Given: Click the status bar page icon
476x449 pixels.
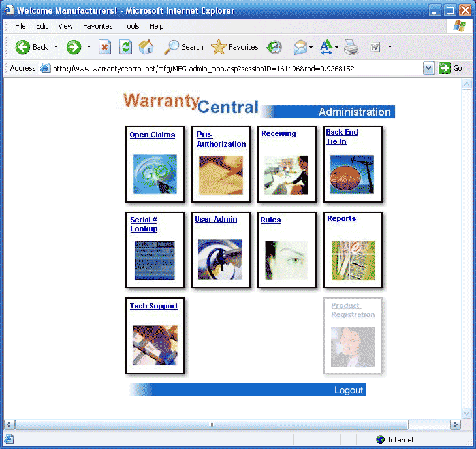Looking at the screenshot, I should [x=8, y=439].
